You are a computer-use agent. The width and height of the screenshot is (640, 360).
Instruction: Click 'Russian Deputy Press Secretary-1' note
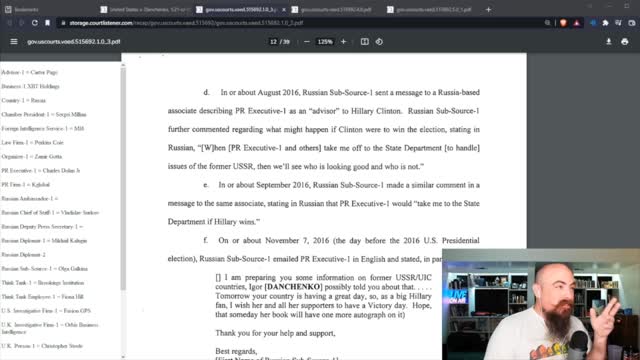point(42,227)
